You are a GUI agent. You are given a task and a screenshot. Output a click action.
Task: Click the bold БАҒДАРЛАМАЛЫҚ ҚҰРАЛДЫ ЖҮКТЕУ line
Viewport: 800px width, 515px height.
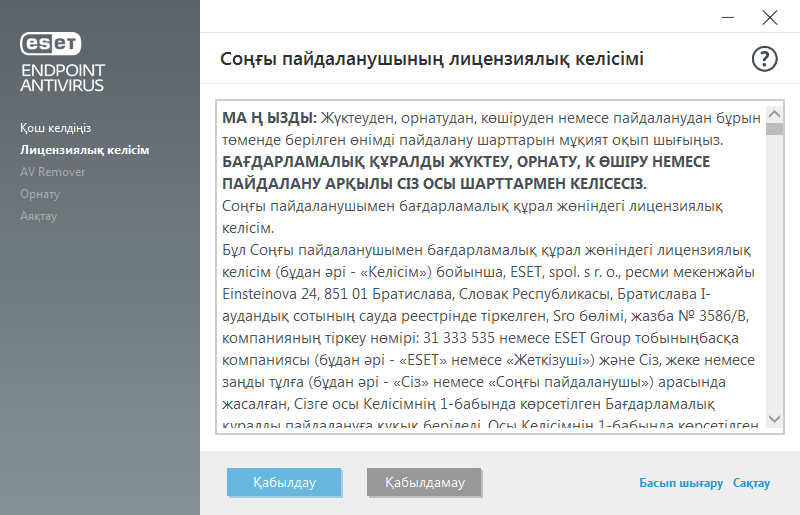[466, 162]
